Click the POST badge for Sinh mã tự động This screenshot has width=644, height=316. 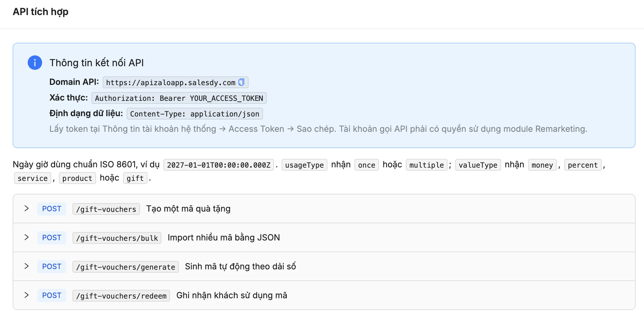52,266
